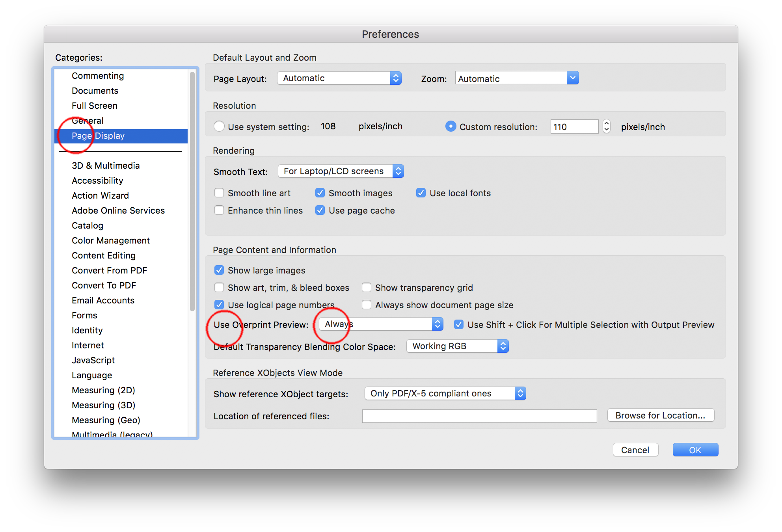Switch to the Full Screen category
782x532 pixels.
click(x=95, y=106)
